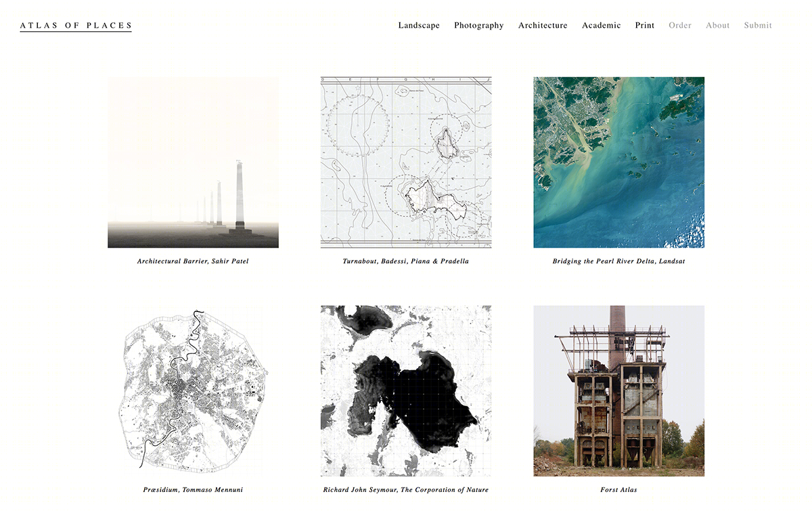Click the 'Forst Atlas' caption

coord(619,490)
